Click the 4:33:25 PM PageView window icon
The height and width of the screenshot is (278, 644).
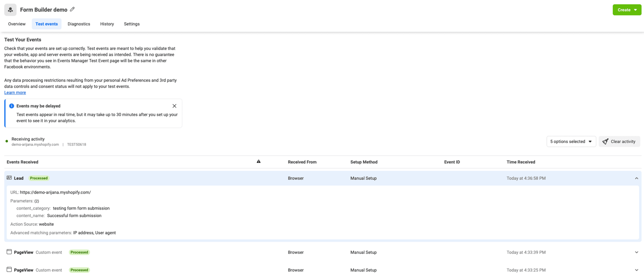tap(9, 270)
